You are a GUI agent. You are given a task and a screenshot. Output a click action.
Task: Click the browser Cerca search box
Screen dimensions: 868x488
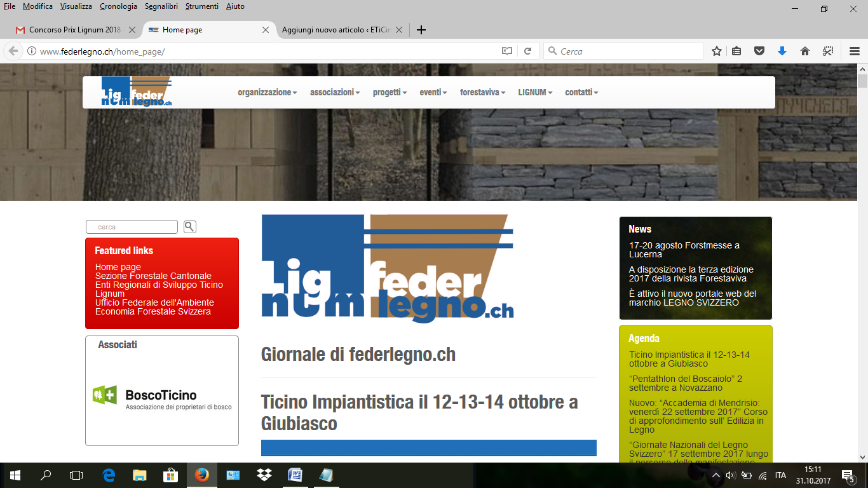coord(623,51)
